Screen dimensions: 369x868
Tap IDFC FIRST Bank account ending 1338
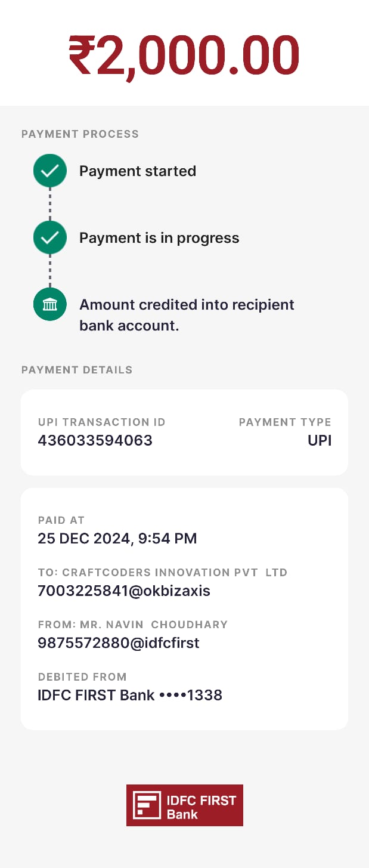pos(129,695)
